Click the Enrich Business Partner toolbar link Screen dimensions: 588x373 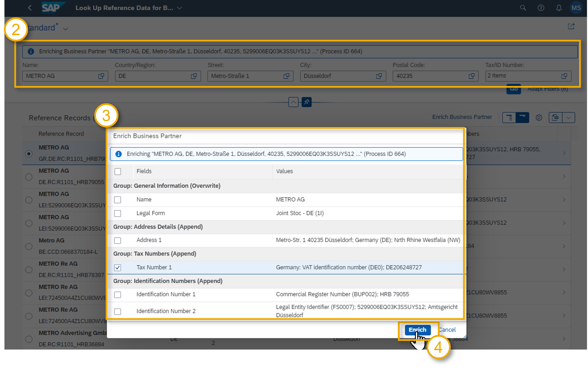pos(462,117)
